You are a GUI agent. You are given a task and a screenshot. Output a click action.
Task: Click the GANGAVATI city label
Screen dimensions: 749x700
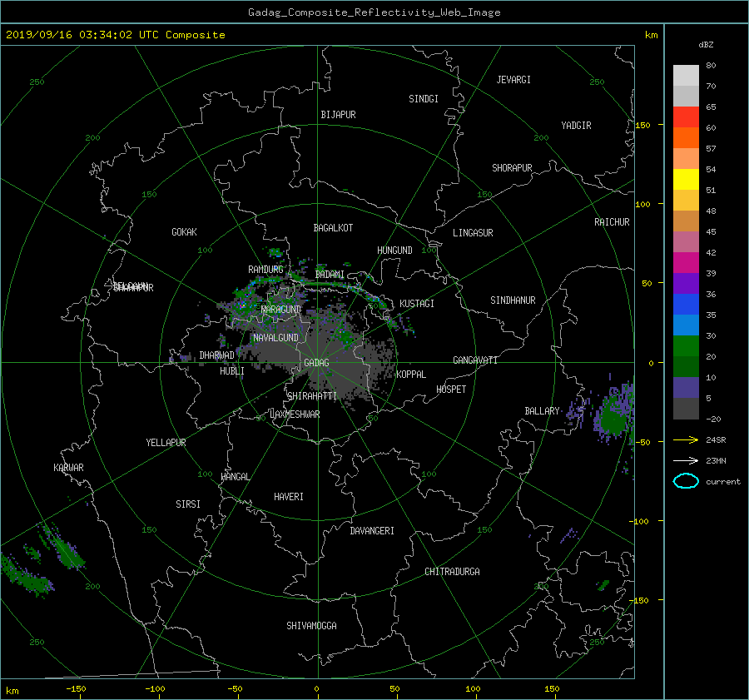coord(475,360)
